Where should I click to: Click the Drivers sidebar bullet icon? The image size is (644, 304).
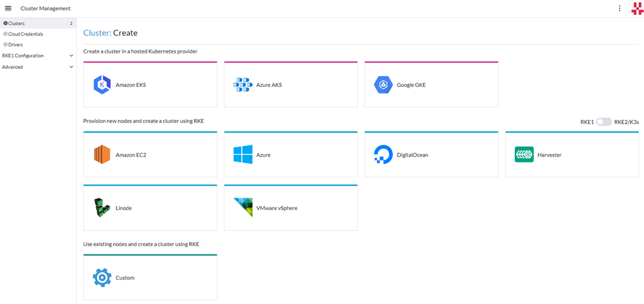[5, 44]
